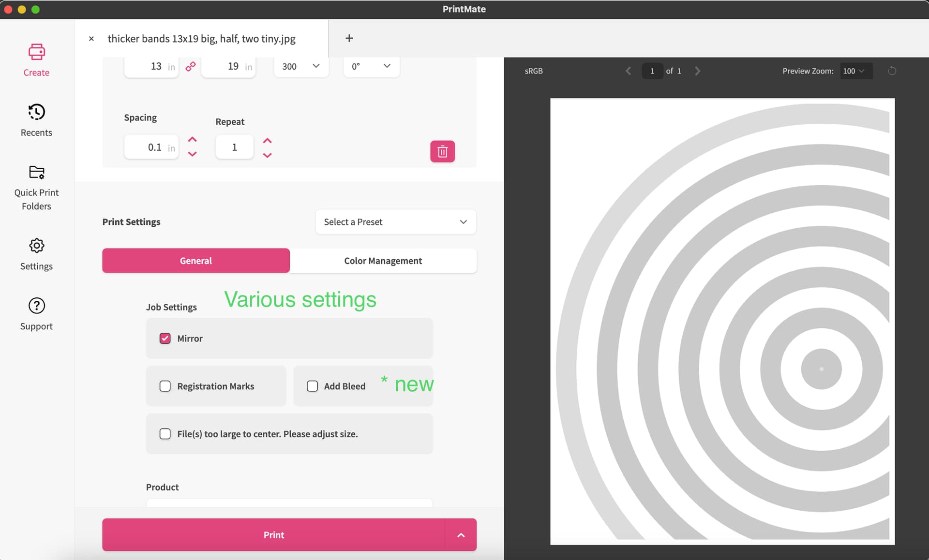
Task: Add a new tab with plus icon
Action: [x=349, y=38]
